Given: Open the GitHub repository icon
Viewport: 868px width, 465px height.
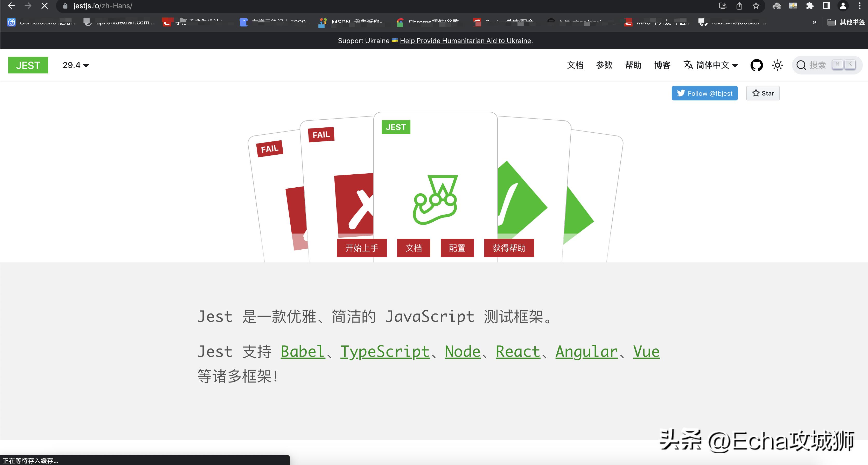Looking at the screenshot, I should [757, 65].
